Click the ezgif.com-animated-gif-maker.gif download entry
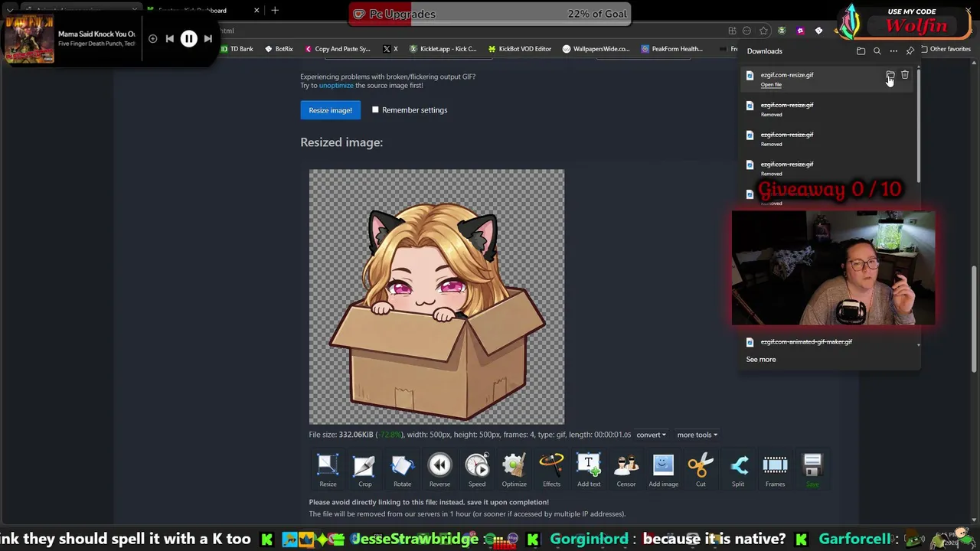This screenshot has height=551, width=980. coord(805,342)
